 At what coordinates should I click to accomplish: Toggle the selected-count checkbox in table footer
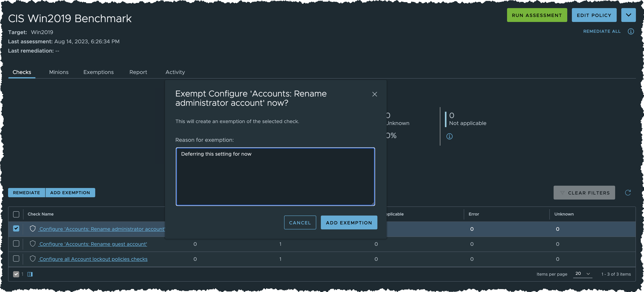16,274
